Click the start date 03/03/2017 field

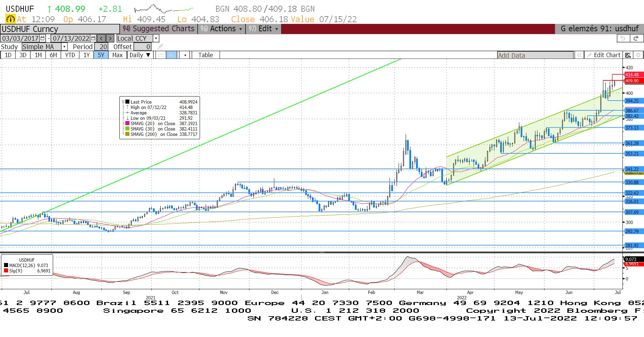pyautogui.click(x=20, y=38)
